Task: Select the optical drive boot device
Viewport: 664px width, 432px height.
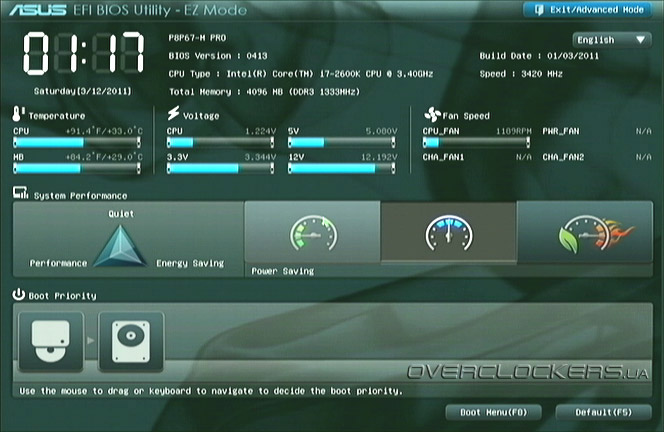Action: point(51,341)
